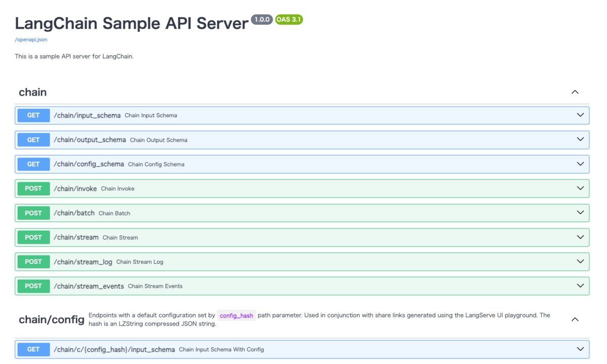Click POST badge of /chain/stream_events
This screenshot has width=607, height=364.
coord(33,286)
